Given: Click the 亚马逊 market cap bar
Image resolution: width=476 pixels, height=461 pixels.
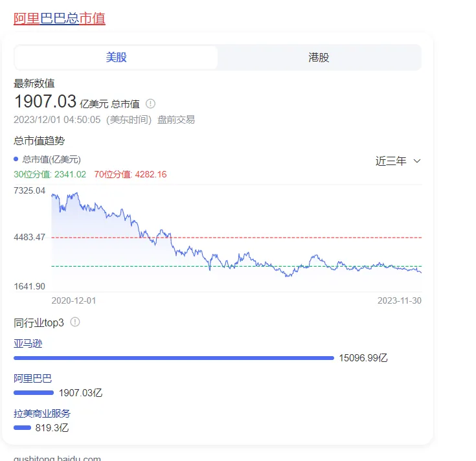Looking at the screenshot, I should click(x=174, y=357).
